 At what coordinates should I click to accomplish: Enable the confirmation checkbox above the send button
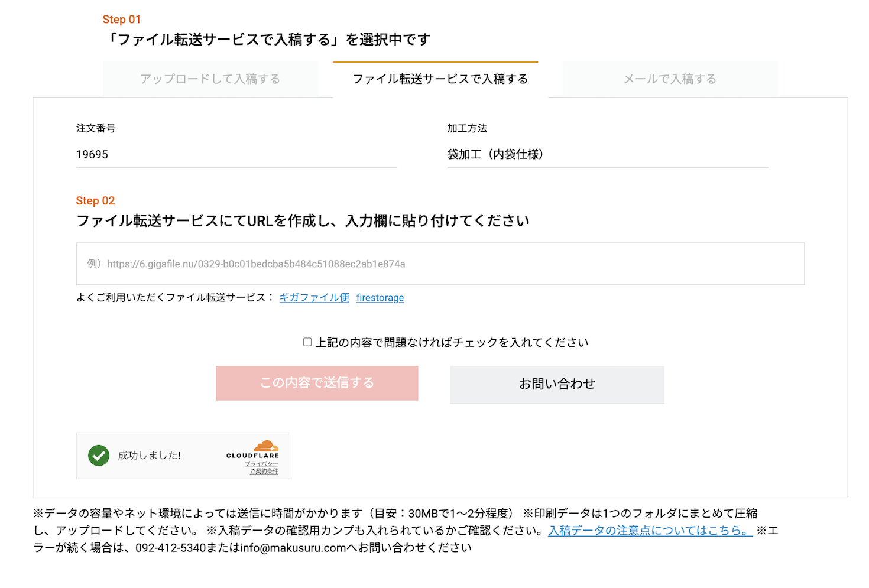[x=307, y=341]
